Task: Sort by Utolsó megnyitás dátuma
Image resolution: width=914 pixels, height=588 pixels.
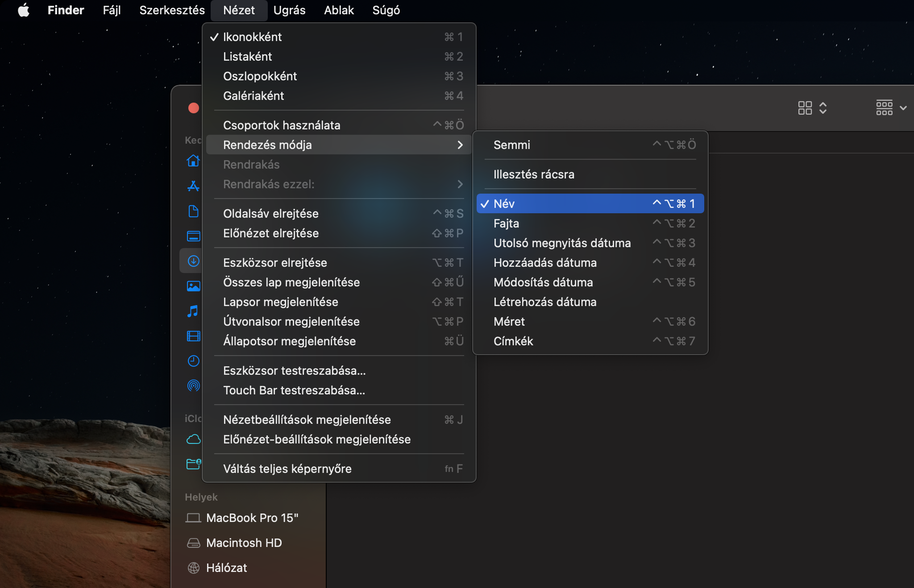Action: 590,243
